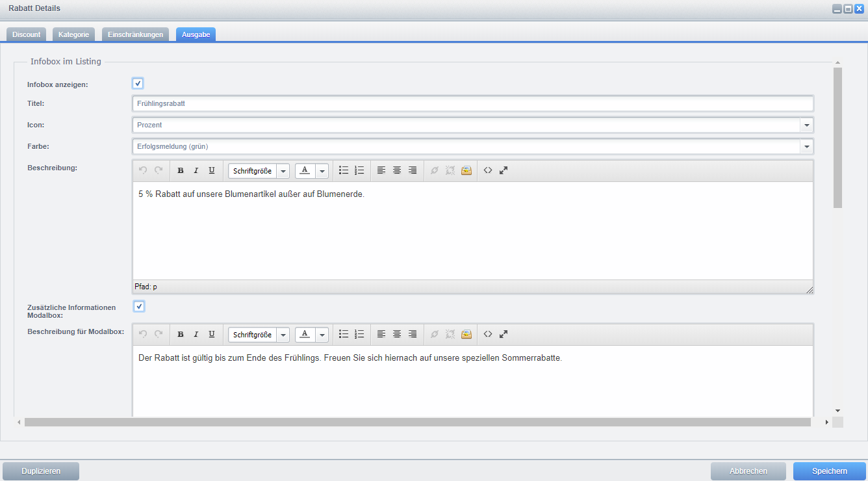The width and height of the screenshot is (868, 481).
Task: Center text in Beschreibung editor
Action: [x=397, y=170]
